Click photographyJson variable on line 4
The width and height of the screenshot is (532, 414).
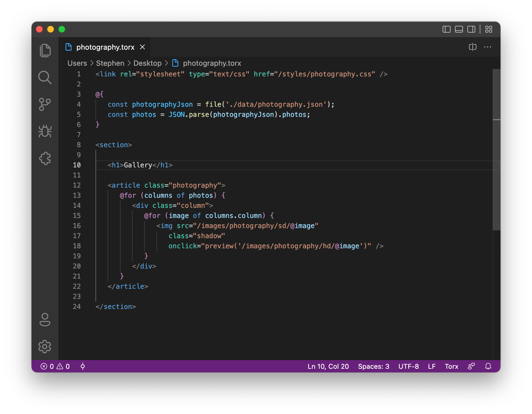(162, 104)
